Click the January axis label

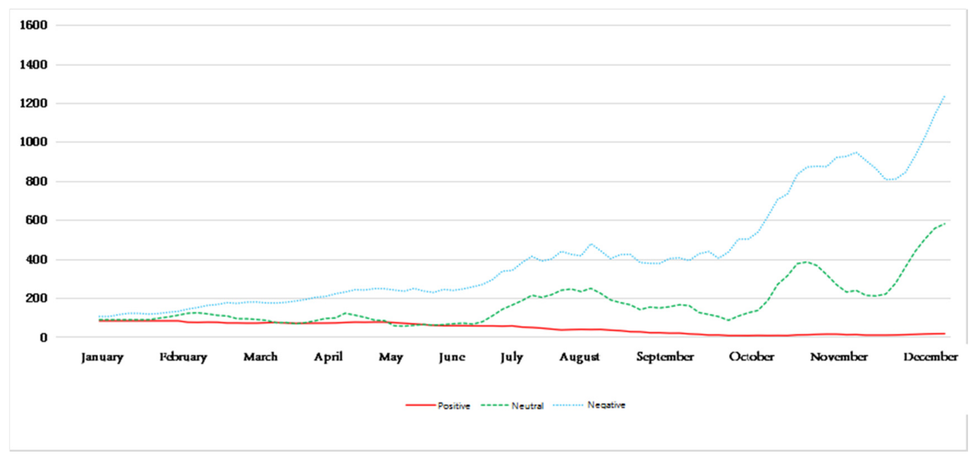102,357
